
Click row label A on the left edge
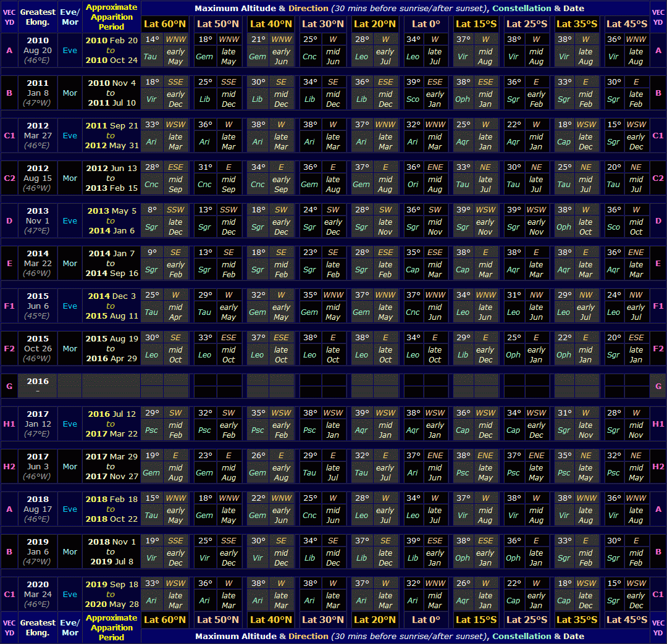(9, 50)
